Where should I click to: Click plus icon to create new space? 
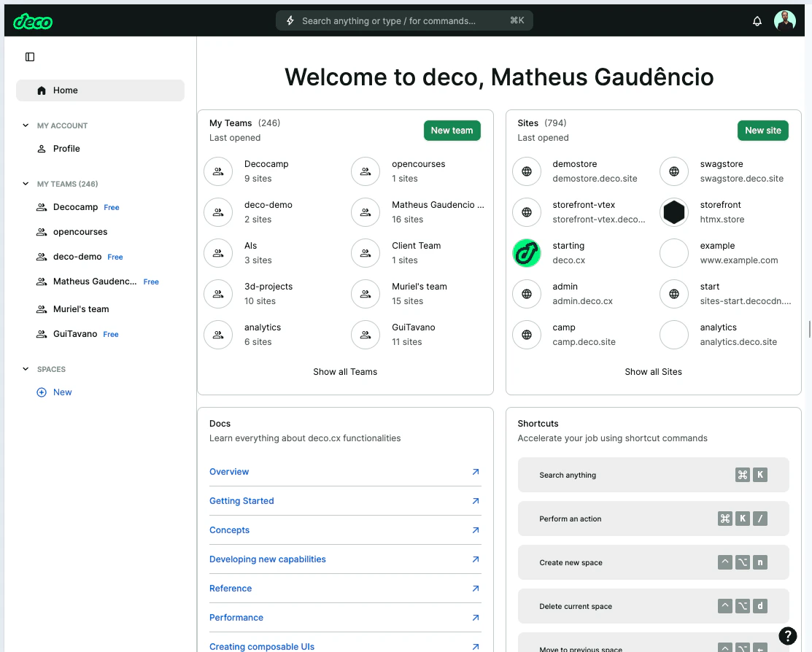[x=42, y=392]
